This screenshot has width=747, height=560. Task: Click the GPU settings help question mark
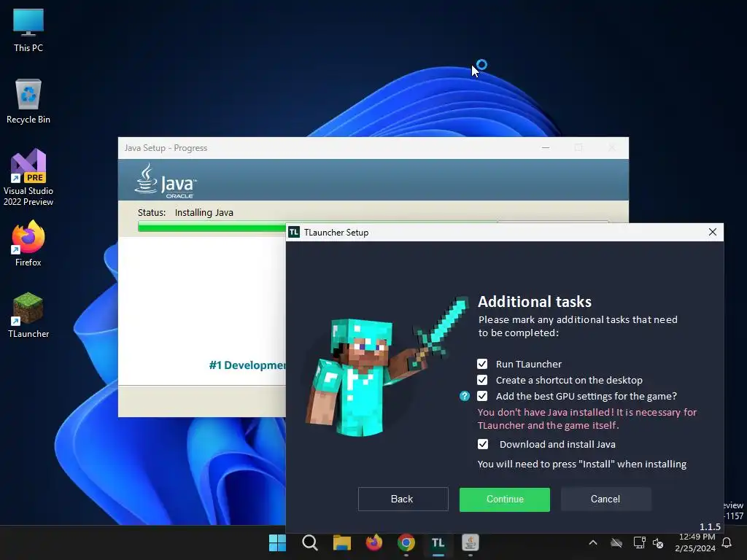465,396
